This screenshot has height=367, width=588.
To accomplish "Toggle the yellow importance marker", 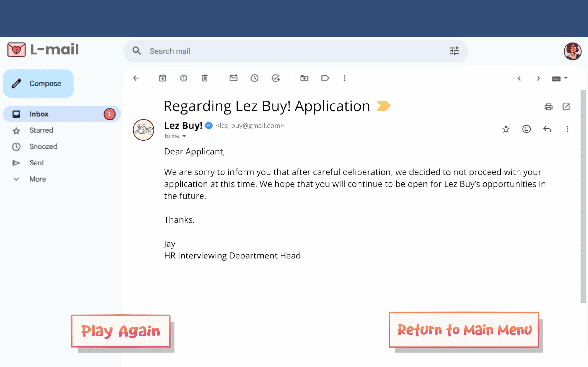I will coord(383,106).
